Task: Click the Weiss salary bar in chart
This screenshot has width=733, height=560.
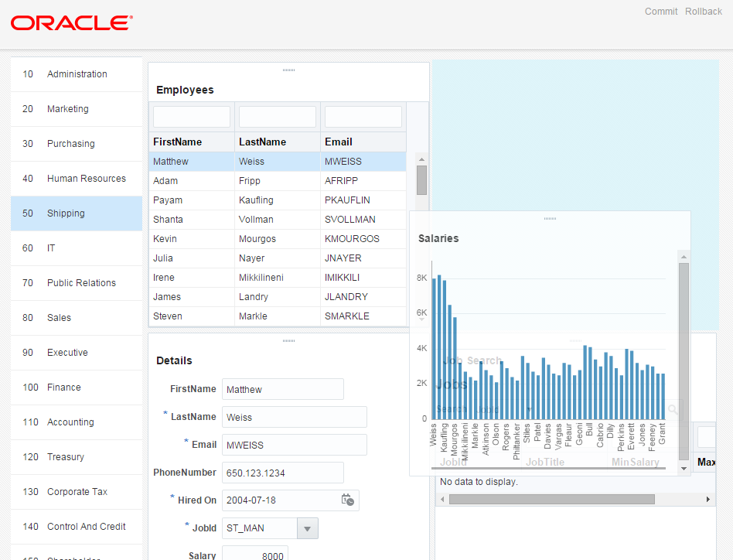Action: (x=434, y=349)
